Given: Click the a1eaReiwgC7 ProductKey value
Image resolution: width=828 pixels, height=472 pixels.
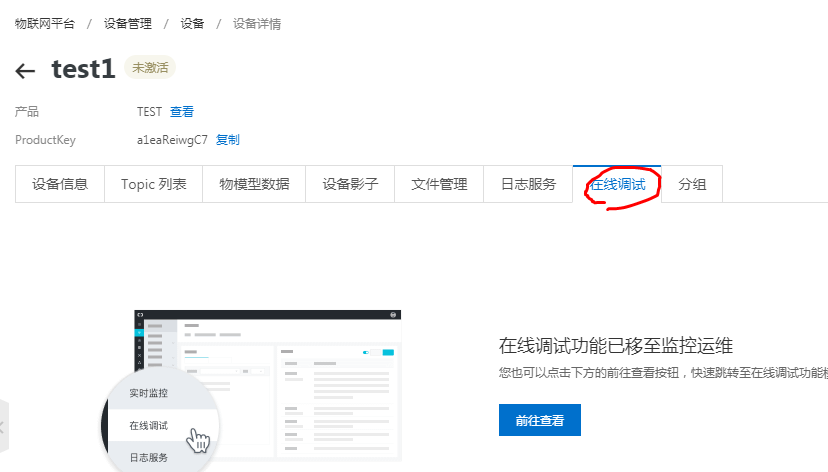Looking at the screenshot, I should [172, 140].
